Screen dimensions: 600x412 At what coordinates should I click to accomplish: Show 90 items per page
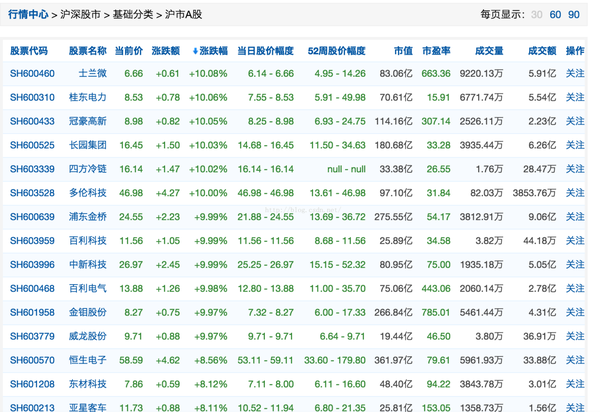click(x=574, y=15)
